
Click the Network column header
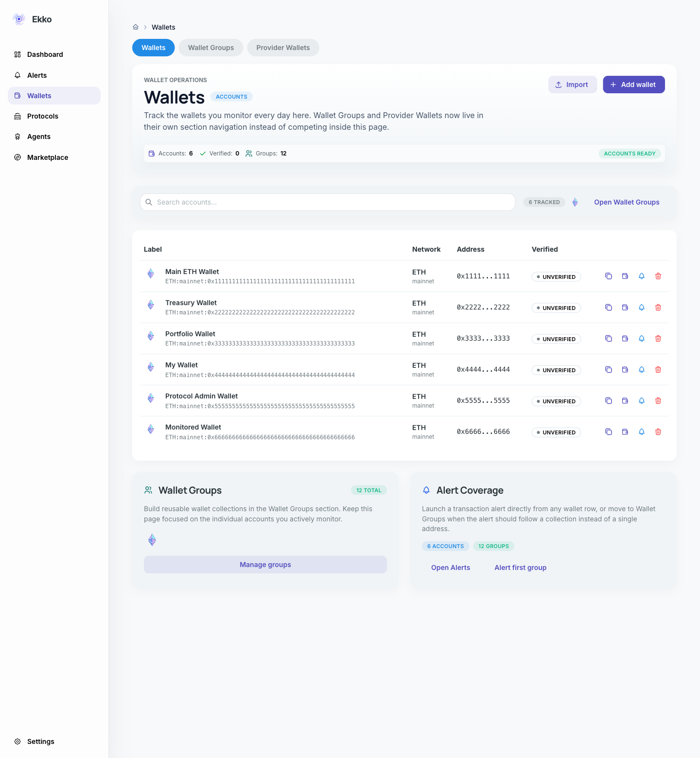pos(426,249)
